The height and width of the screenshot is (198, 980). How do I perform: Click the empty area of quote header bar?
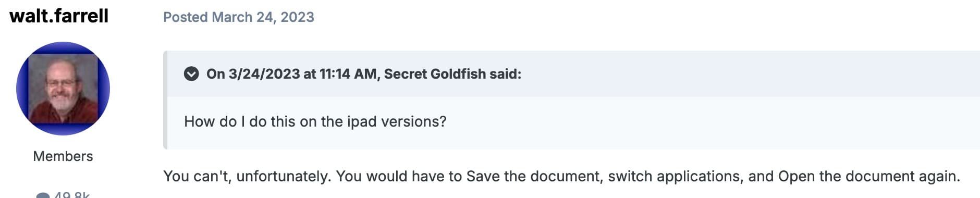pos(751,74)
